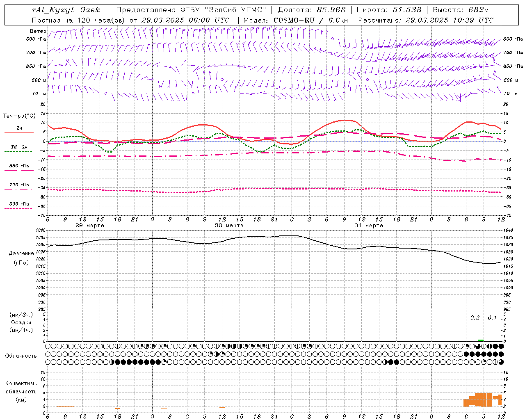This screenshot has height=420, width=525.
Task: Click the Ветер panel label
Action: 38,31
